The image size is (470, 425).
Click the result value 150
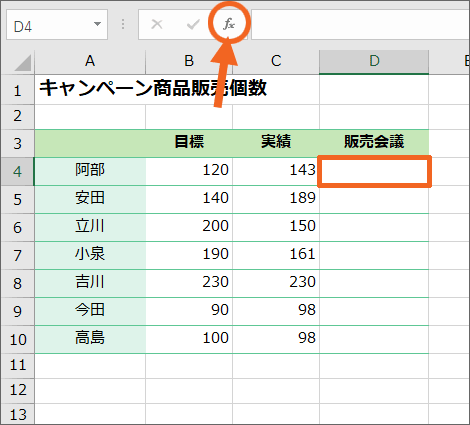pos(276,227)
